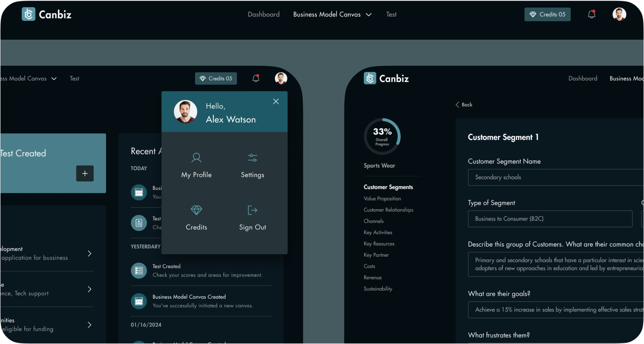Image resolution: width=644 pixels, height=344 pixels.
Task: Click the Sign Out icon
Action: [252, 210]
